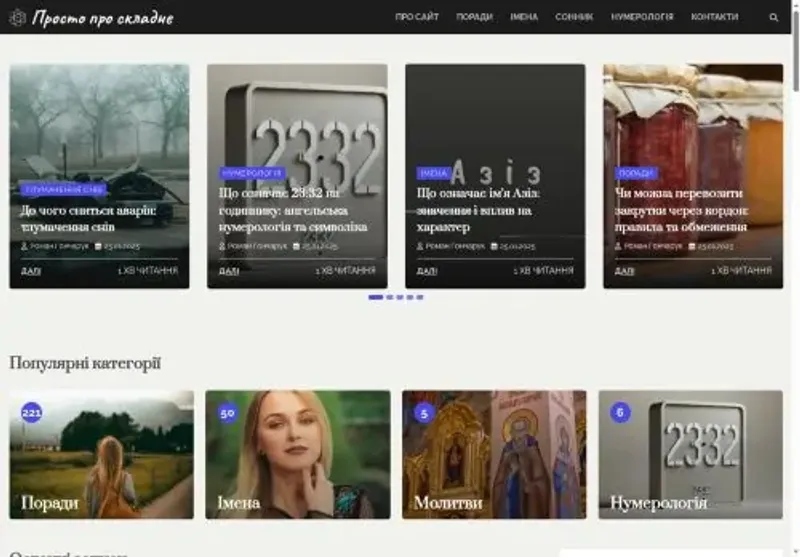Click the Нумерологія tag on the 23:32 article
This screenshot has height=557, width=800.
tap(252, 173)
